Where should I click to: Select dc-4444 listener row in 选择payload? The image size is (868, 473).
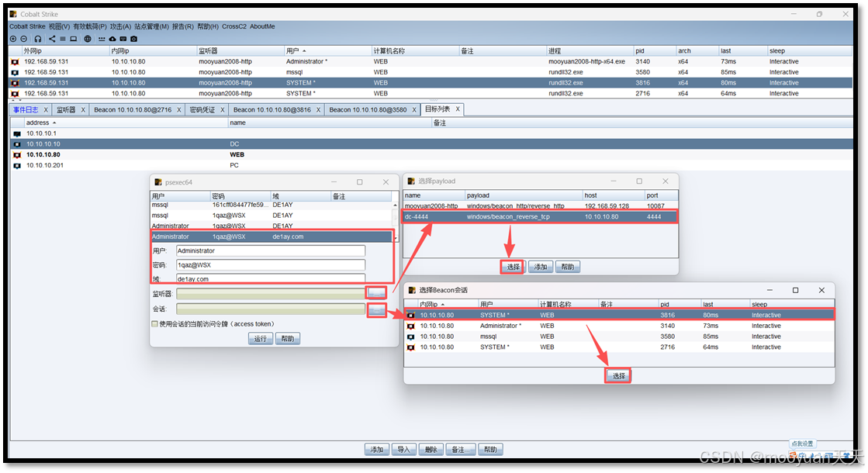point(540,217)
